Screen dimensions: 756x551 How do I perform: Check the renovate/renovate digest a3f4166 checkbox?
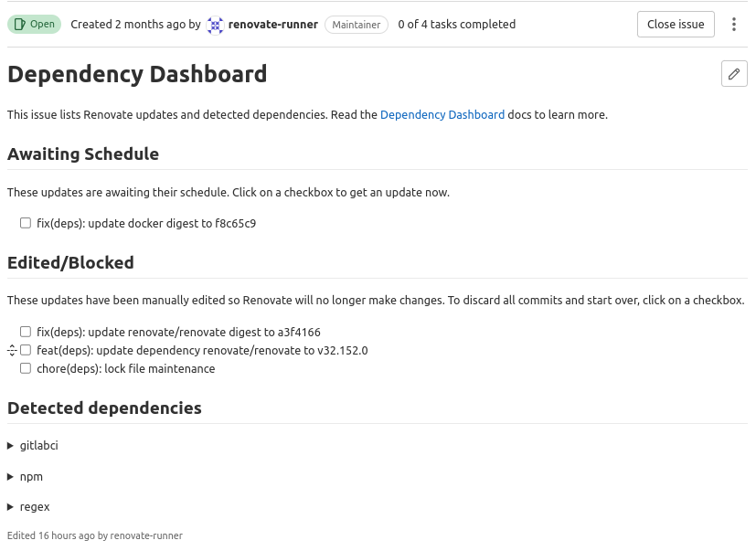pyautogui.click(x=25, y=331)
